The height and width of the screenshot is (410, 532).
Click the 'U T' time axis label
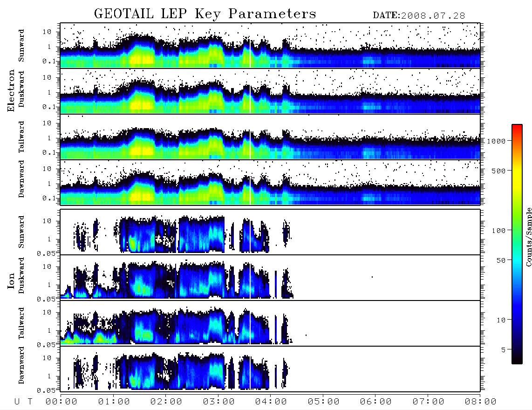[23, 402]
